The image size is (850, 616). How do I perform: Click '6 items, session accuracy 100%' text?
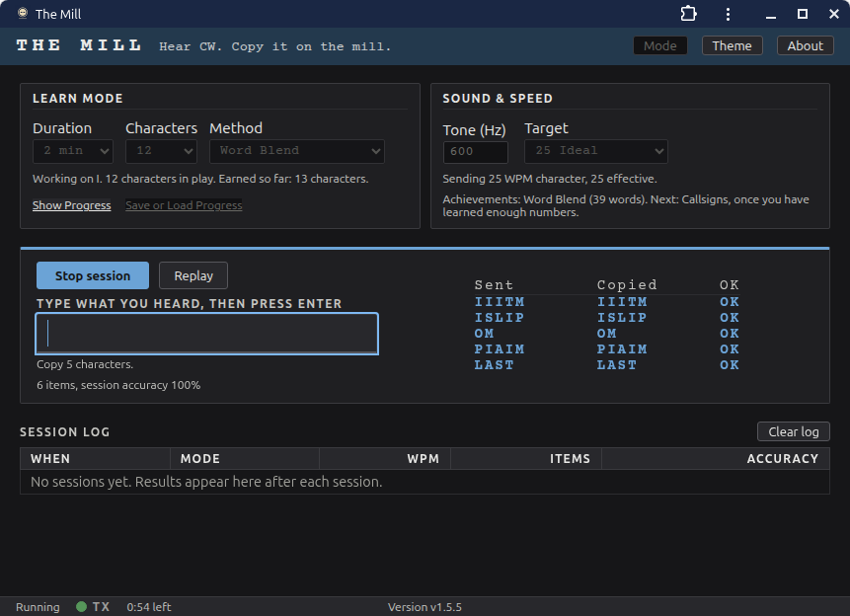(x=118, y=385)
